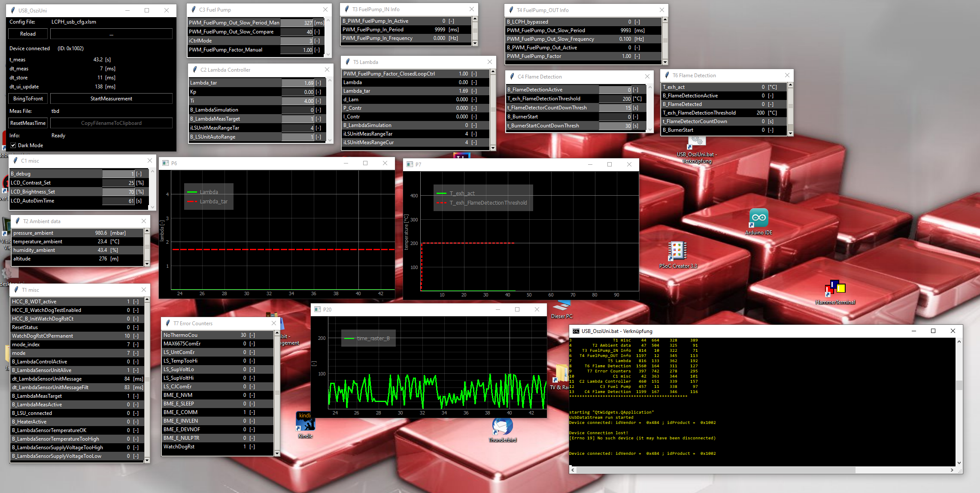
Task: Click the BringToFront button
Action: coord(28,99)
